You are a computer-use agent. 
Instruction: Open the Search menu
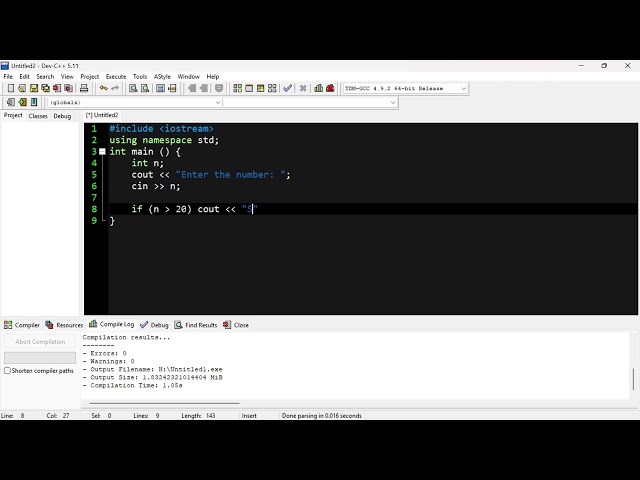pyautogui.click(x=45, y=76)
